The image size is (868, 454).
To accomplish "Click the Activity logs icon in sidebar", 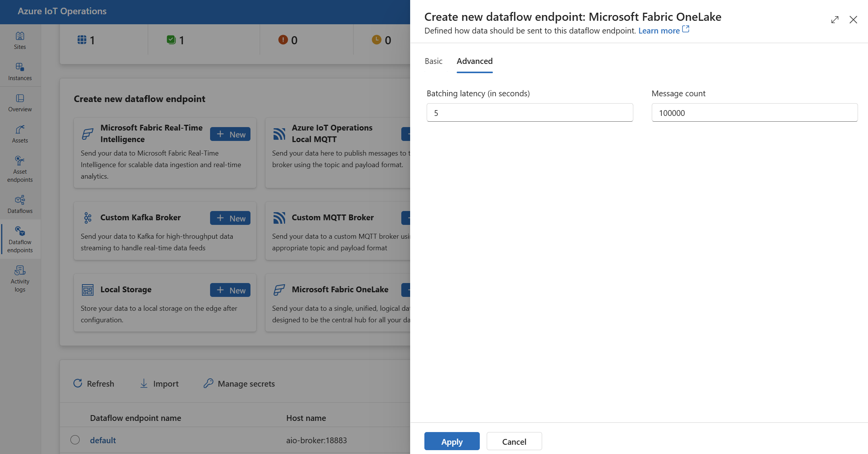I will [x=20, y=279].
